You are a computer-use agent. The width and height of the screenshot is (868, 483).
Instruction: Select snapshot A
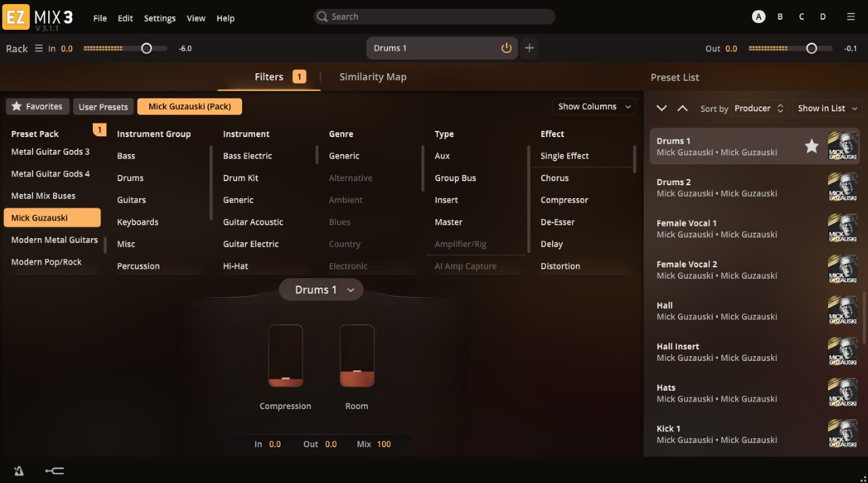pyautogui.click(x=759, y=17)
